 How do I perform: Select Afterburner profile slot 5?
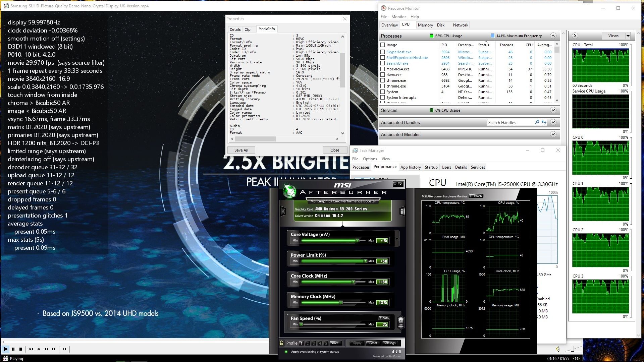point(326,343)
